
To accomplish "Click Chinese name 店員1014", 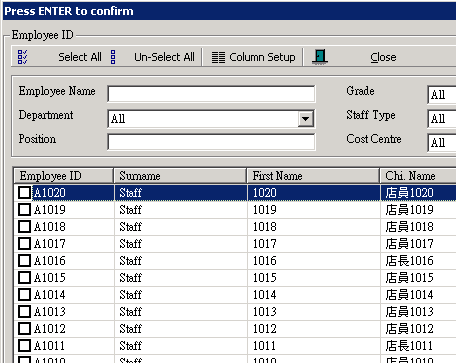I will 410,295.
